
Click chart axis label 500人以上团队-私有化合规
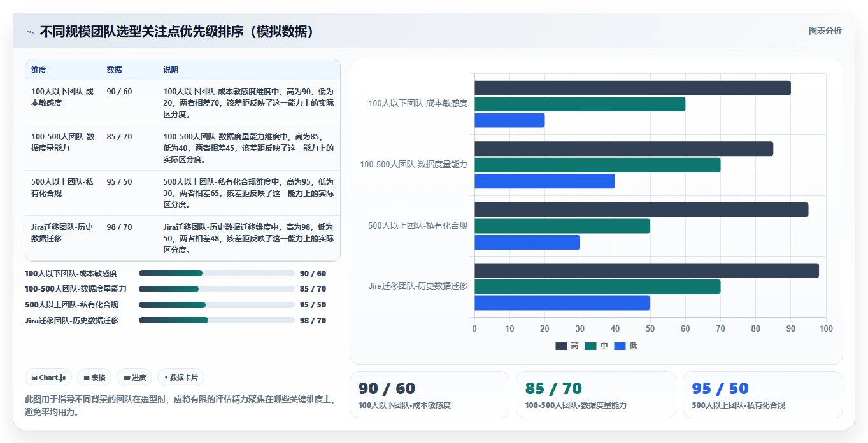pyautogui.click(x=418, y=225)
